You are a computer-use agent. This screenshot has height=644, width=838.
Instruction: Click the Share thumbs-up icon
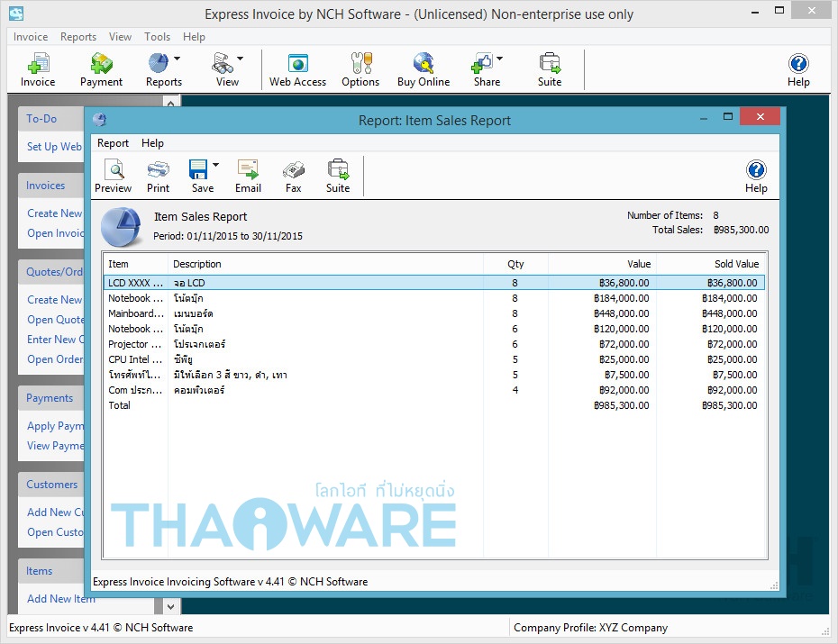(x=481, y=63)
